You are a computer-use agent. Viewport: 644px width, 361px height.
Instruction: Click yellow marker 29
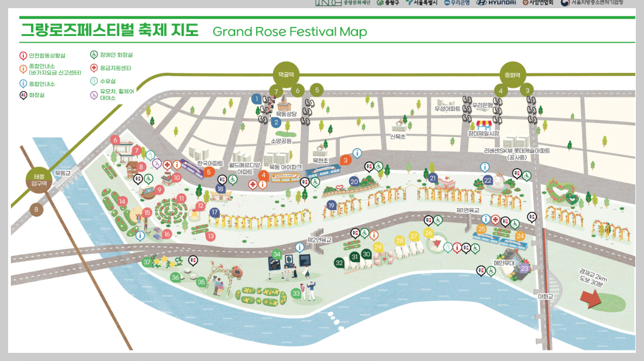pos(378,247)
